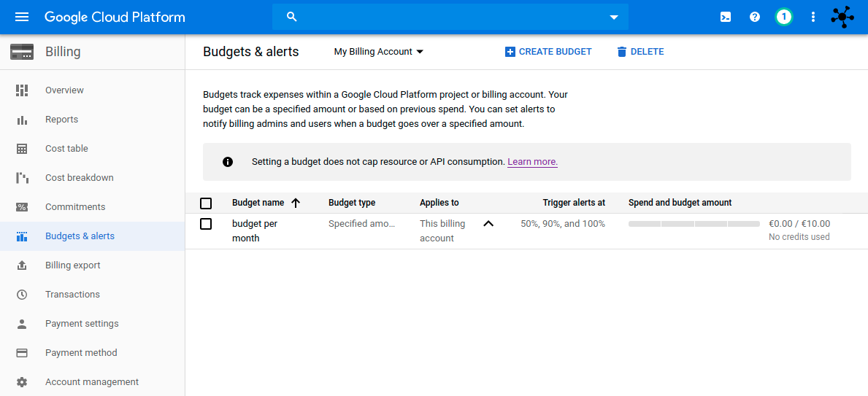Screen dimensions: 868x396
Task: Expand the search bar dropdown arrow
Action: (614, 18)
